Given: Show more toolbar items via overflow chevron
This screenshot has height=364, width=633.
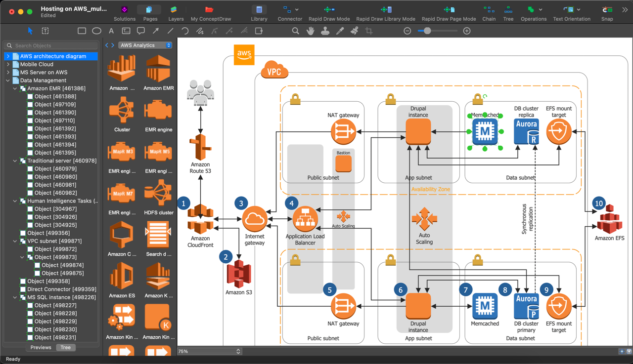Looking at the screenshot, I should pos(625,9).
